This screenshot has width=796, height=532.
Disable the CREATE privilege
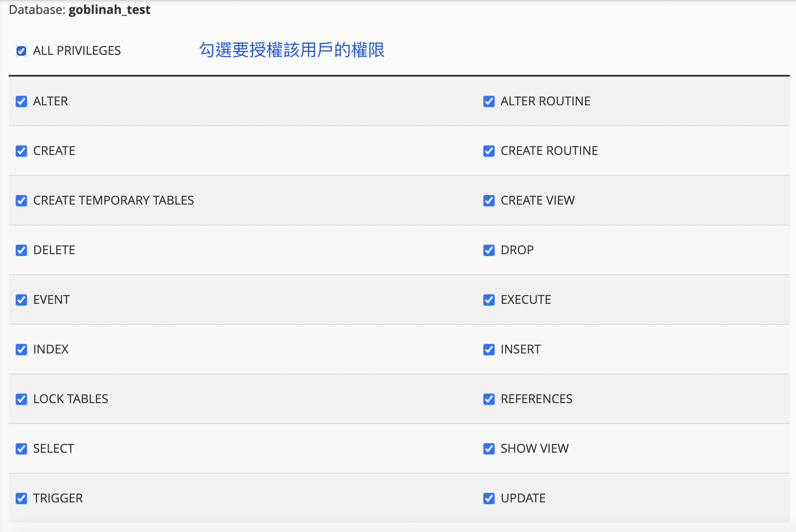point(21,151)
